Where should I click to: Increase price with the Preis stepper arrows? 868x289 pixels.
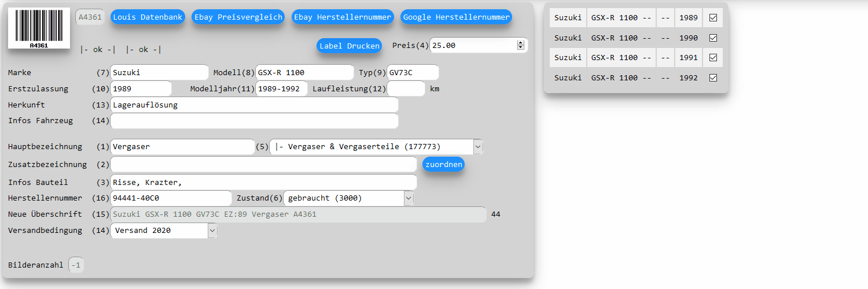click(x=520, y=43)
